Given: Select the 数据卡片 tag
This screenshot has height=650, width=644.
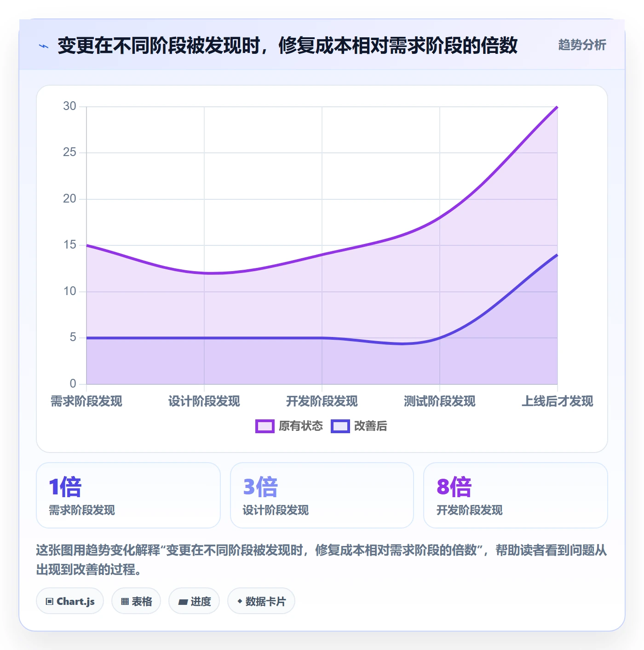Looking at the screenshot, I should point(261,601).
